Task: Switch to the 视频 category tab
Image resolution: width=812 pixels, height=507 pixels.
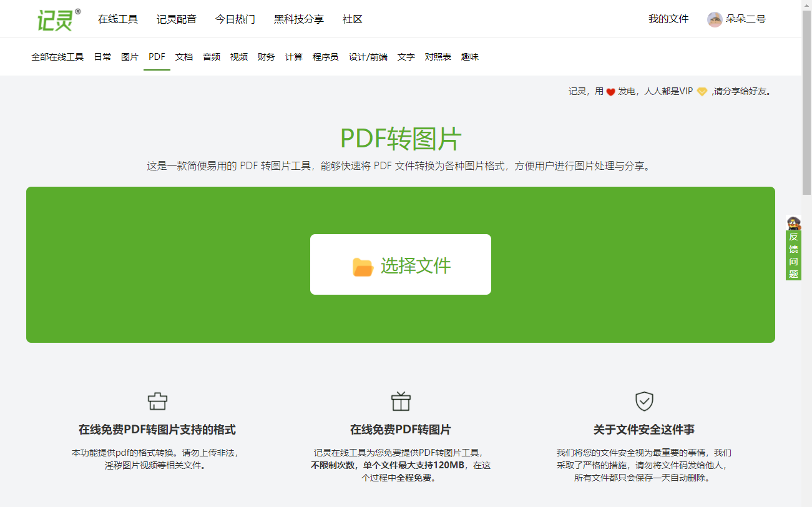Action: (x=239, y=57)
